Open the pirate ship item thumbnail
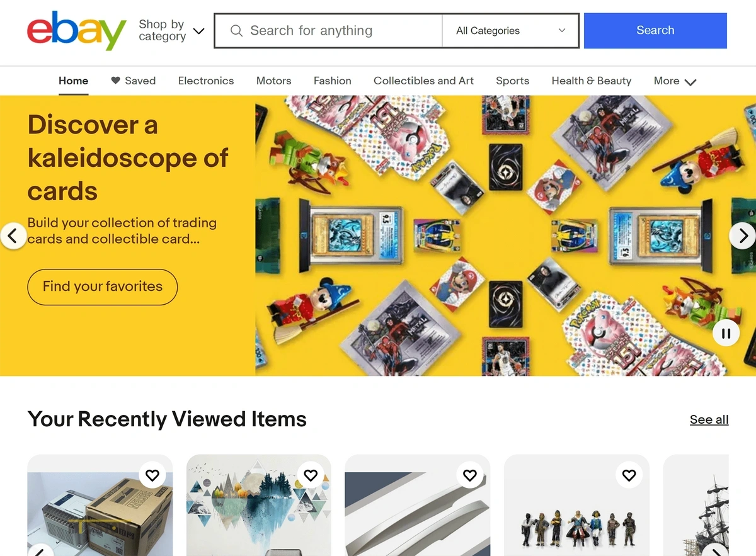The width and height of the screenshot is (756, 556). coord(696,505)
